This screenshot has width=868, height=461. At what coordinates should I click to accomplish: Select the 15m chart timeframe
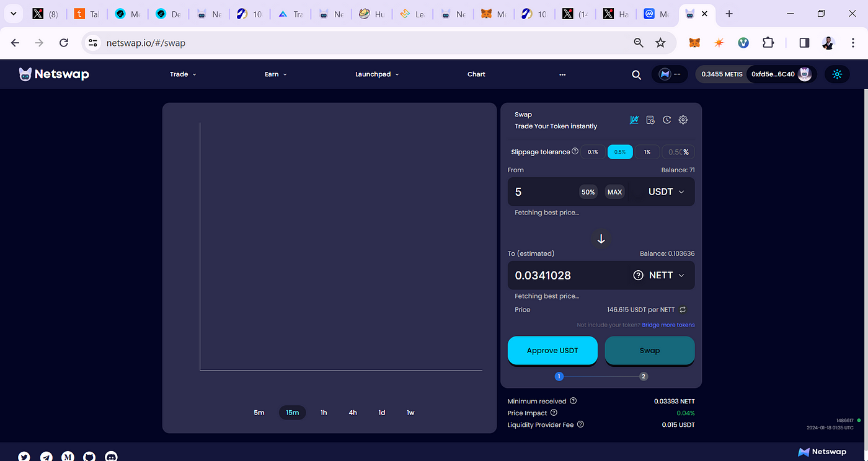pos(293,413)
